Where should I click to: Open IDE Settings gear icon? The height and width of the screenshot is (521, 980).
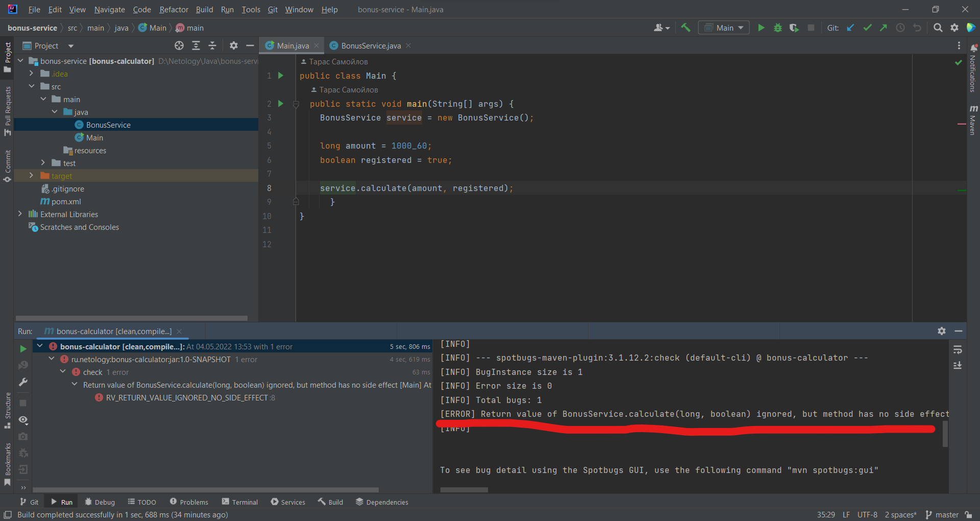(x=955, y=28)
